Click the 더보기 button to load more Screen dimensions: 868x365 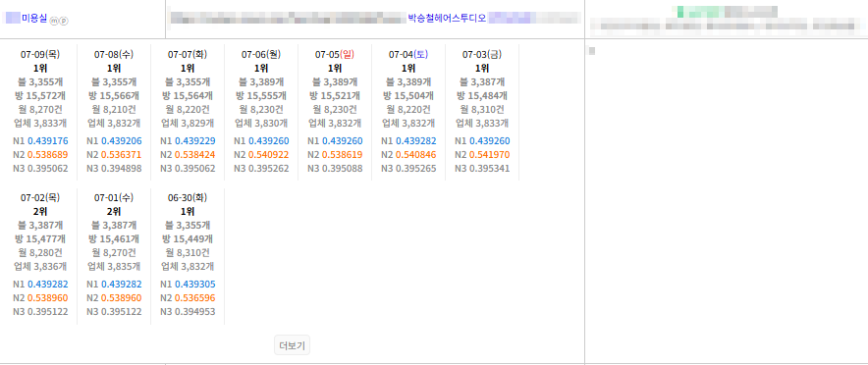293,345
